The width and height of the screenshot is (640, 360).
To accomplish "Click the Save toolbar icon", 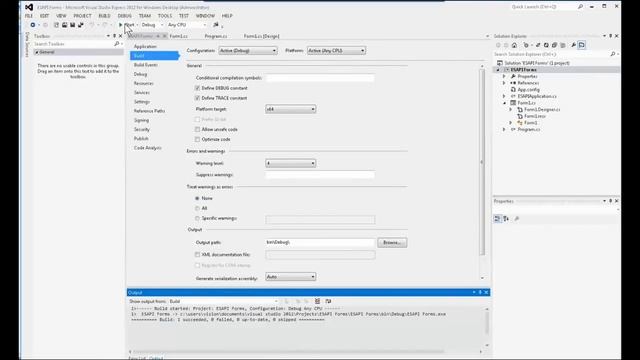I will [73, 25].
